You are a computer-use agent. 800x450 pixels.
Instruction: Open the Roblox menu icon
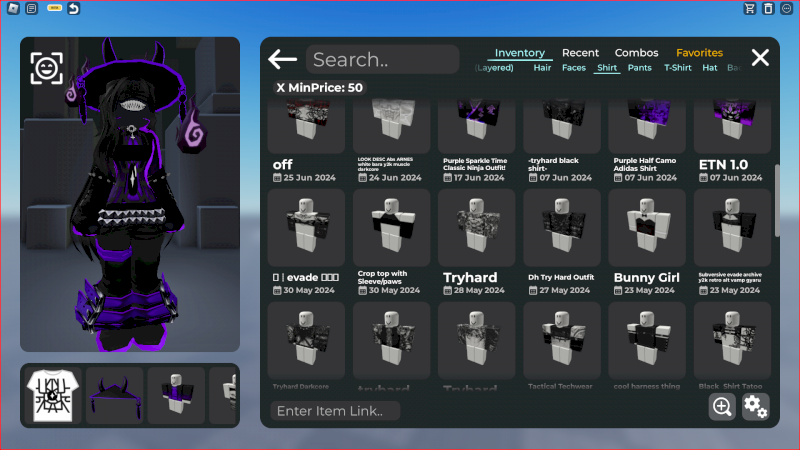point(13,8)
